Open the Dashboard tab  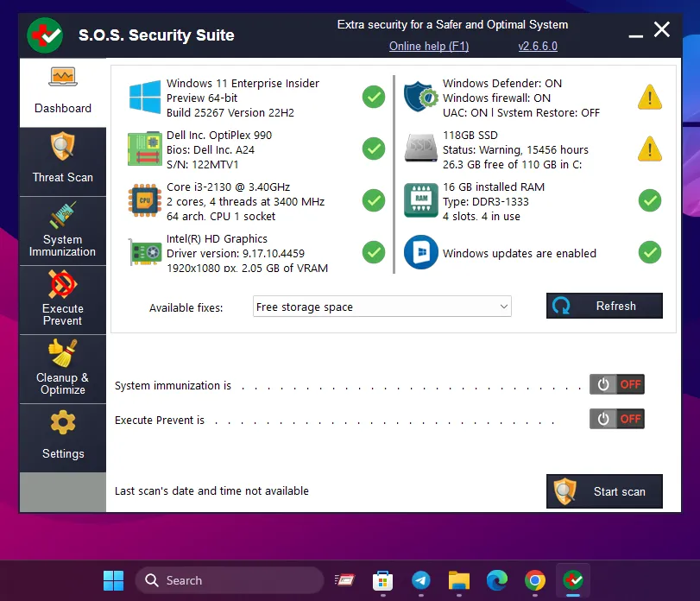pyautogui.click(x=63, y=92)
